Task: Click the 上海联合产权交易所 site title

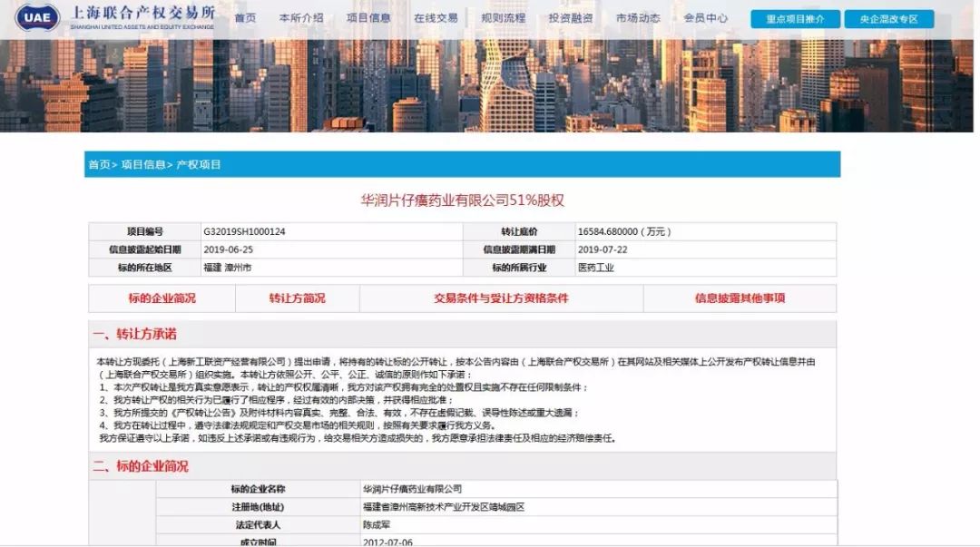Action: click(143, 13)
